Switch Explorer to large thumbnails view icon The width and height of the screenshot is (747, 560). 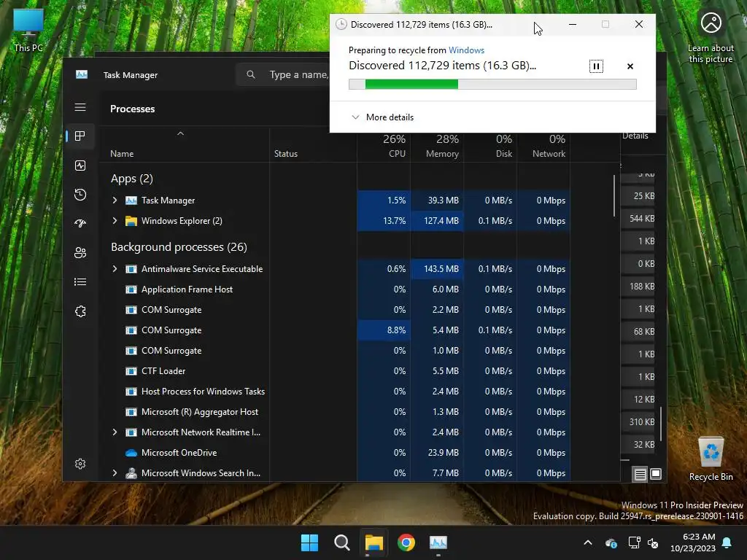tap(656, 474)
